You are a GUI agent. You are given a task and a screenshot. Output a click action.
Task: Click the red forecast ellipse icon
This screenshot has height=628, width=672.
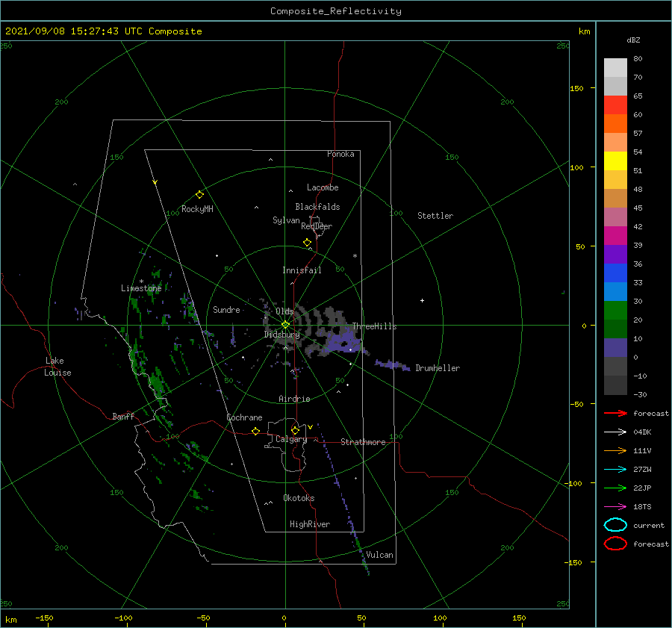click(615, 544)
